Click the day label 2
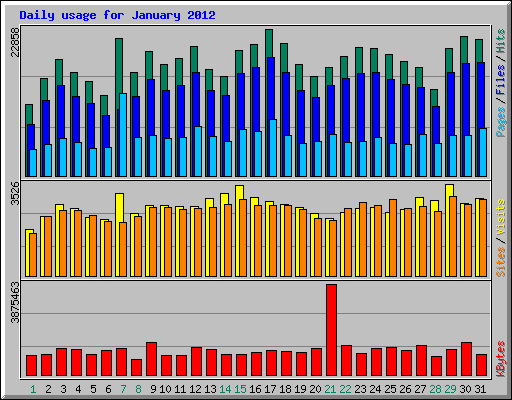This screenshot has width=512, height=400. [48, 389]
